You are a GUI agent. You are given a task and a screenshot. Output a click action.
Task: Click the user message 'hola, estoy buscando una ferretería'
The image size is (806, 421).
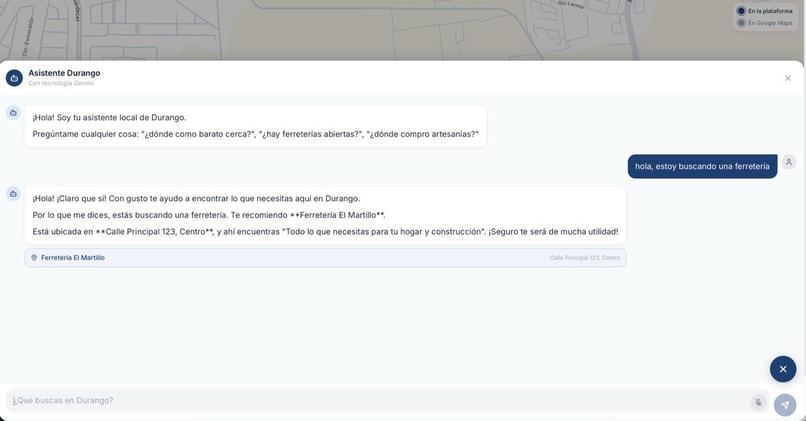tap(702, 167)
